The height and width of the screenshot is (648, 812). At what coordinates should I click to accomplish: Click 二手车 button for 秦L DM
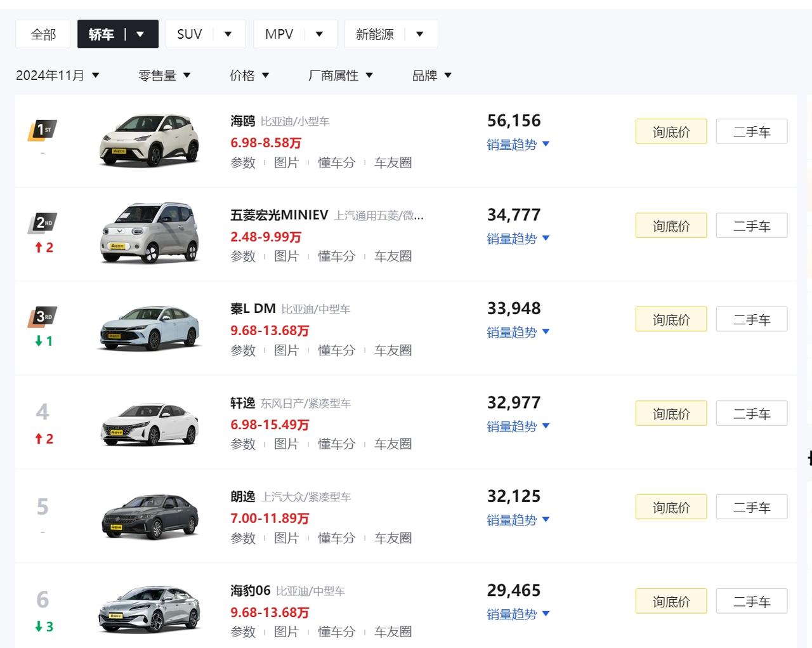[752, 319]
